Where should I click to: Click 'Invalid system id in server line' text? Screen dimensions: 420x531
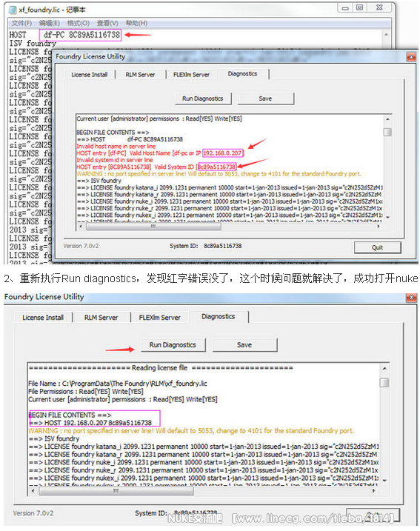coord(115,160)
